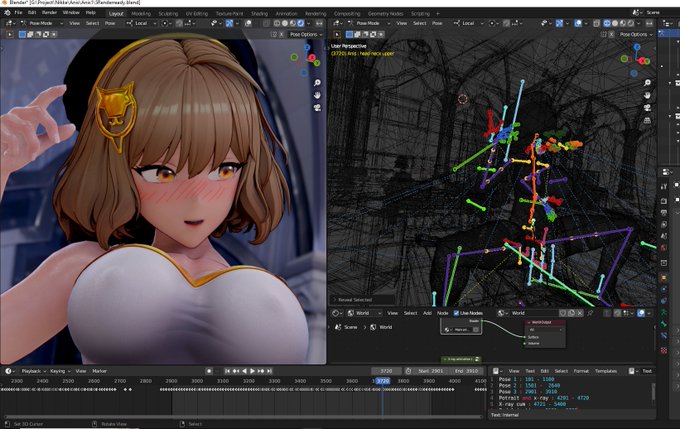Click the Start frame field 2901
The width and height of the screenshot is (680, 429).
(430, 371)
